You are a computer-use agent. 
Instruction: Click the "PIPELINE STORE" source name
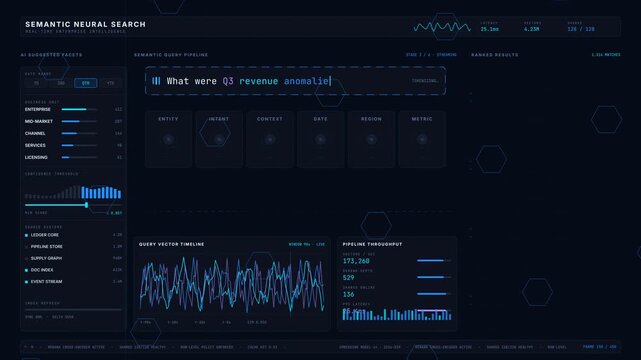(x=47, y=247)
